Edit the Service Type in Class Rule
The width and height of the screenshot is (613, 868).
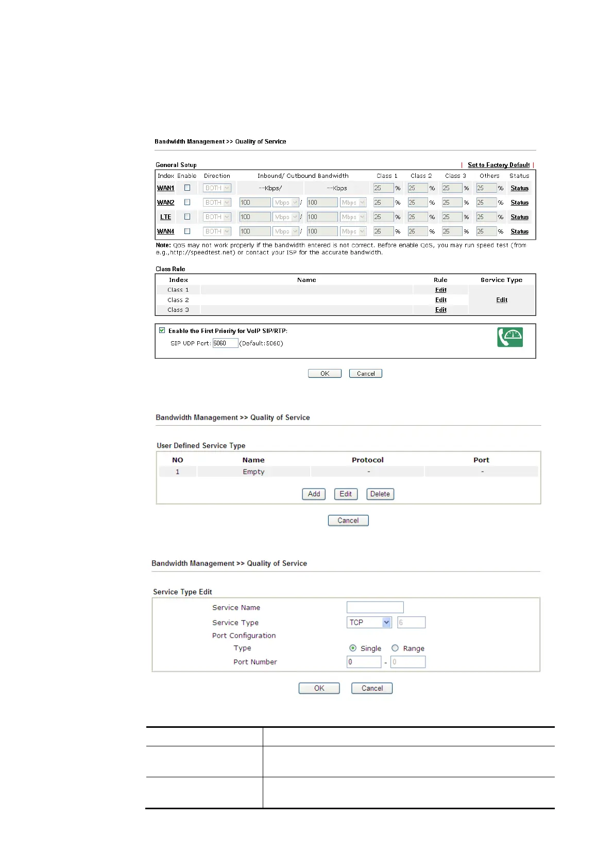pos(502,299)
